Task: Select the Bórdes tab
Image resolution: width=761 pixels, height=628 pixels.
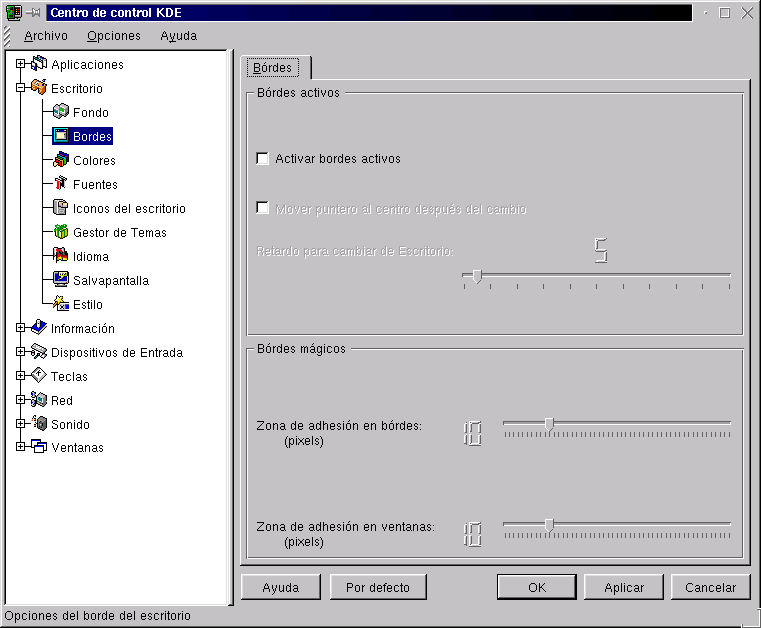Action: [273, 68]
